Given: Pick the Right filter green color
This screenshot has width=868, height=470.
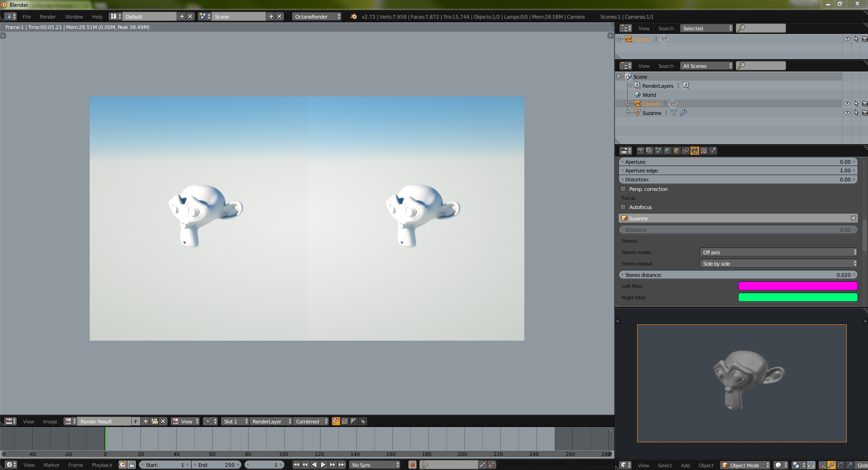Looking at the screenshot, I should point(798,297).
